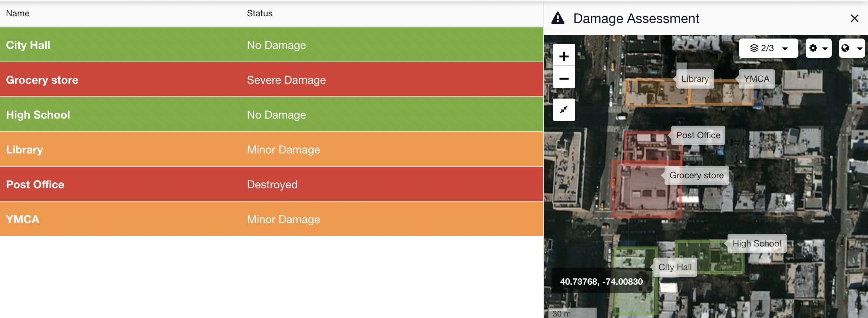Select the High School table row
The image size is (868, 318).
point(272,115)
